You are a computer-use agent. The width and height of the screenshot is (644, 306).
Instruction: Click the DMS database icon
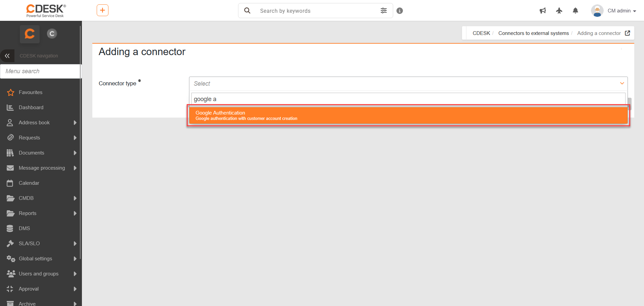(x=10, y=228)
